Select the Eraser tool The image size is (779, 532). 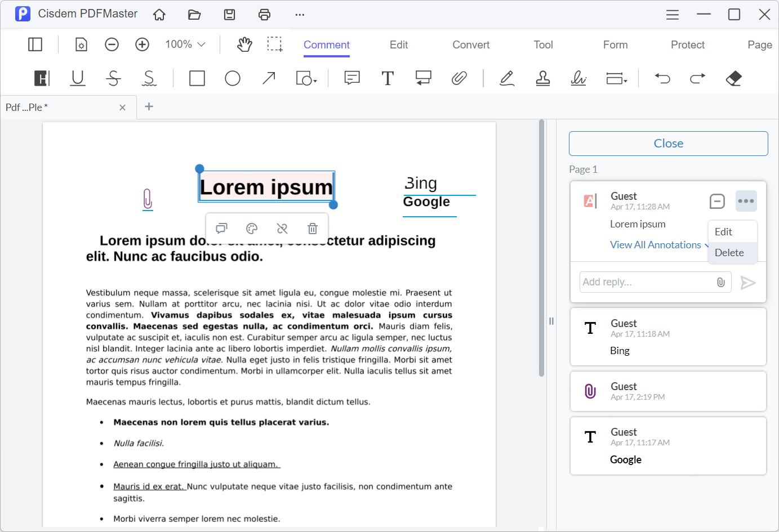click(734, 78)
